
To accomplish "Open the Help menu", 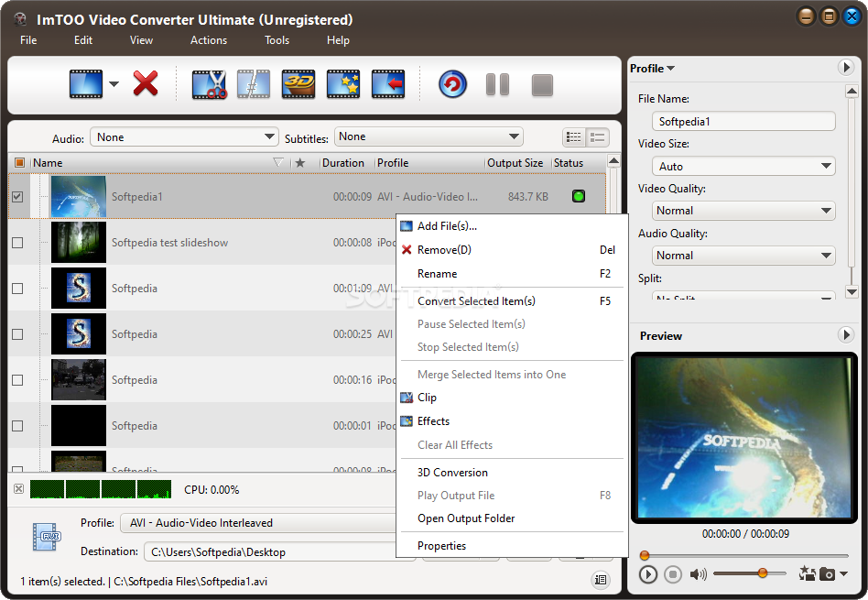I will click(x=338, y=40).
